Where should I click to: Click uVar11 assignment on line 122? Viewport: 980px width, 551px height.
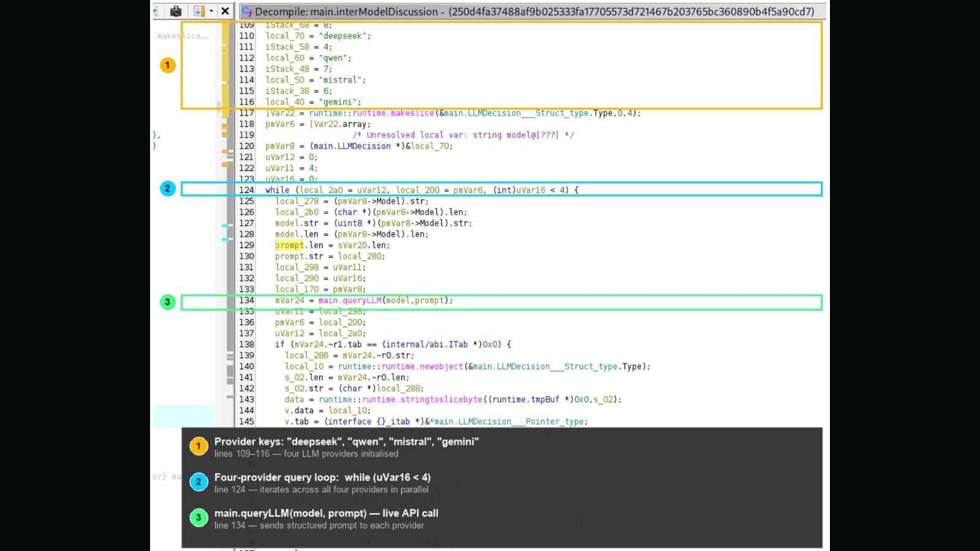[291, 168]
